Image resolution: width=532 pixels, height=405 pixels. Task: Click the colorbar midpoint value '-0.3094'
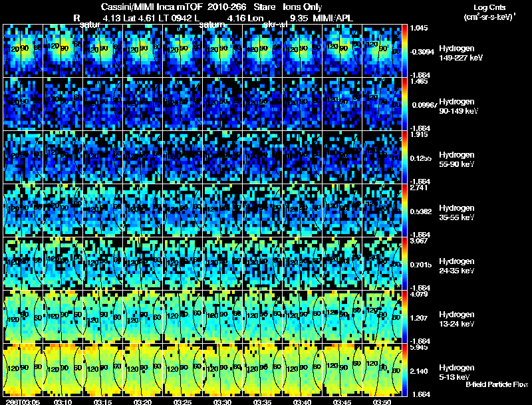(x=422, y=52)
